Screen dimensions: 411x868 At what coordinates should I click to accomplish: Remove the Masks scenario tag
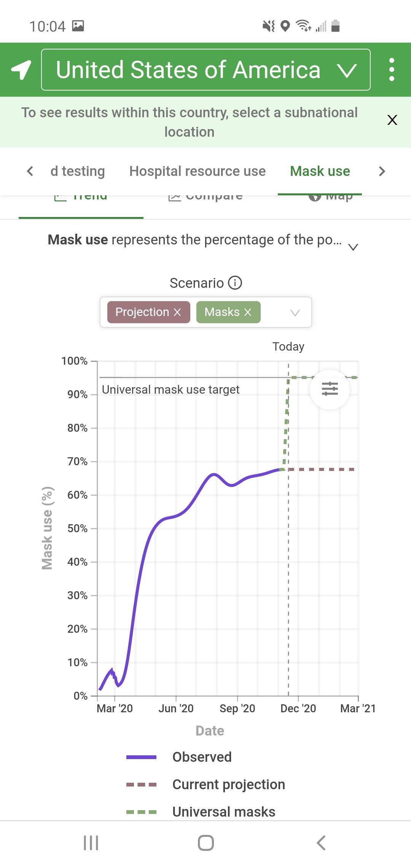coord(248,312)
